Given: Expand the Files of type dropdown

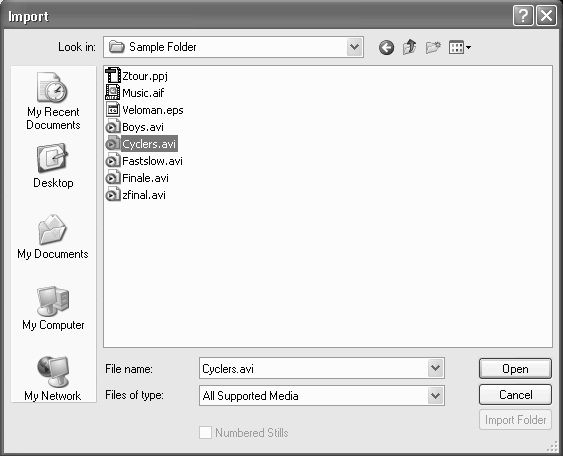Looking at the screenshot, I should pos(436,396).
